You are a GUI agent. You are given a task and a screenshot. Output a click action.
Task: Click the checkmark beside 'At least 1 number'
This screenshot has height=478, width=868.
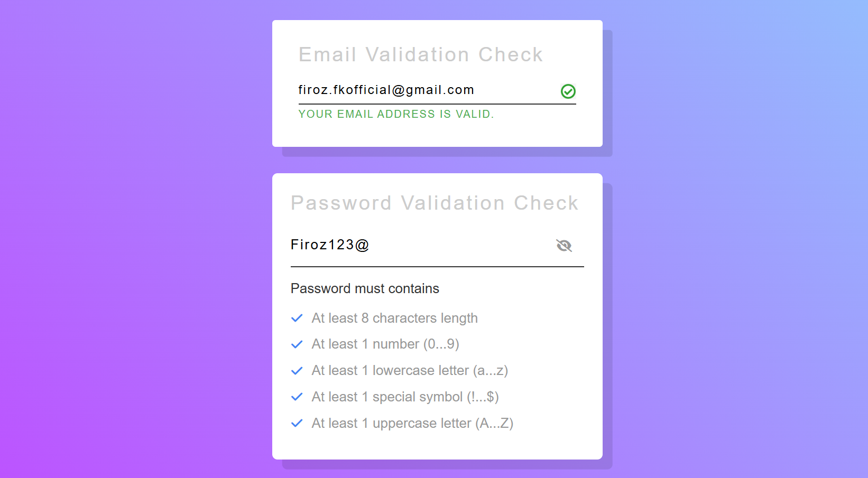[297, 344]
